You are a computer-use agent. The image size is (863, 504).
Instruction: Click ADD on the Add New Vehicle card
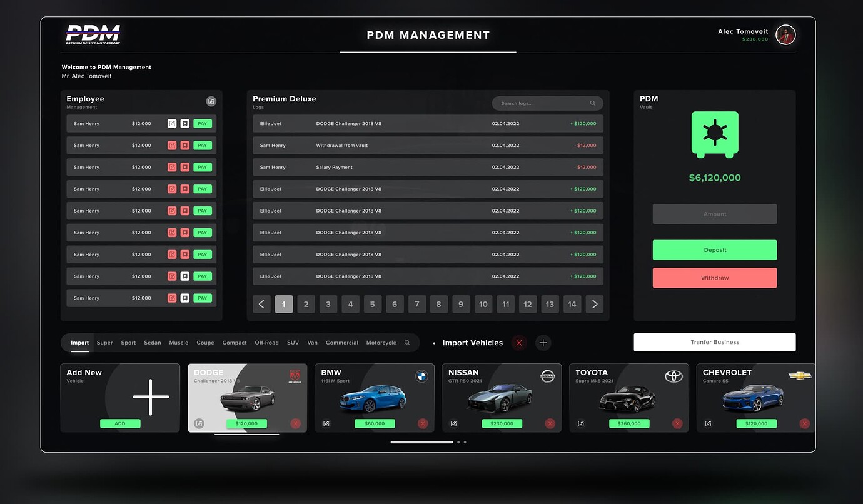[x=120, y=423]
